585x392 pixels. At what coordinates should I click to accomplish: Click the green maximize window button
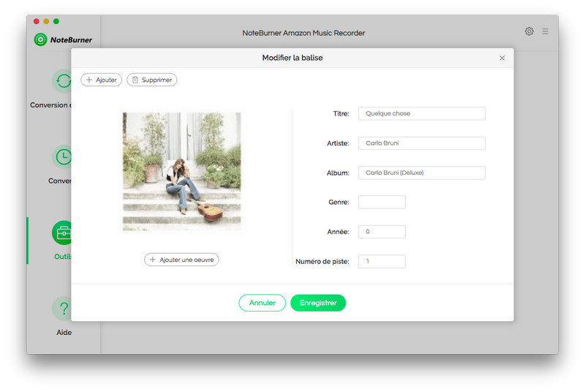click(56, 21)
